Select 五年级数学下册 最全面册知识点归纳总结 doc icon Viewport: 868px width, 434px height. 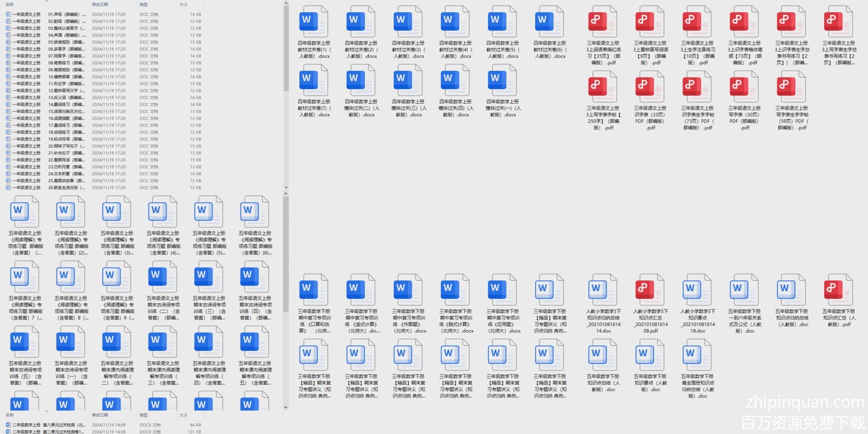coord(697,355)
